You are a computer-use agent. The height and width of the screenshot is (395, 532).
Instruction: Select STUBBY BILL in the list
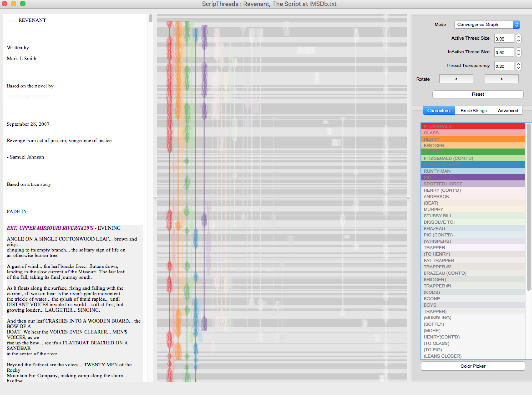(473, 216)
